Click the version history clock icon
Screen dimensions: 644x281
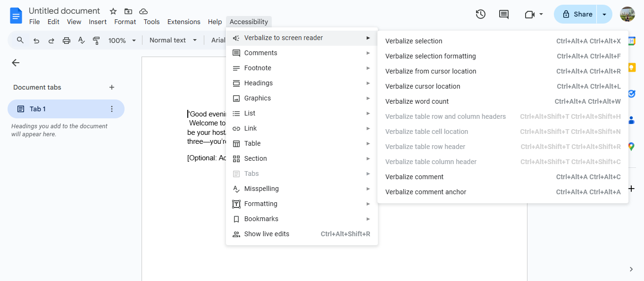point(480,14)
